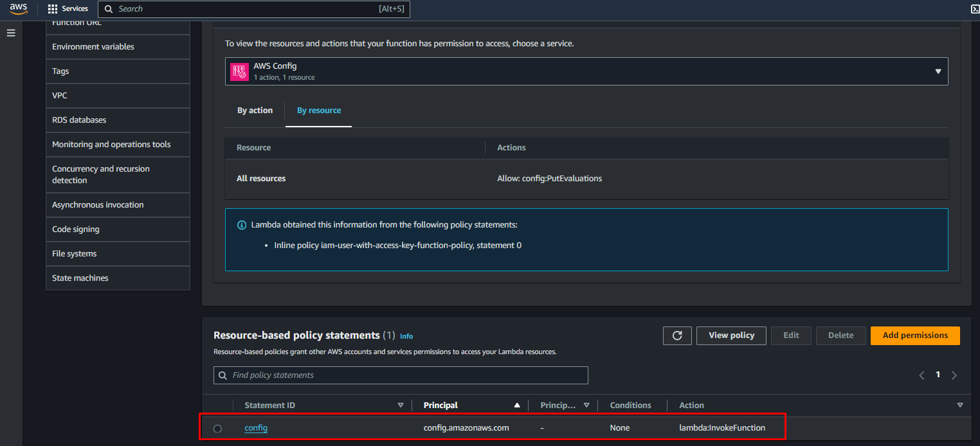Click the refresh policy statements button
This screenshot has height=446, width=980.
(x=677, y=335)
